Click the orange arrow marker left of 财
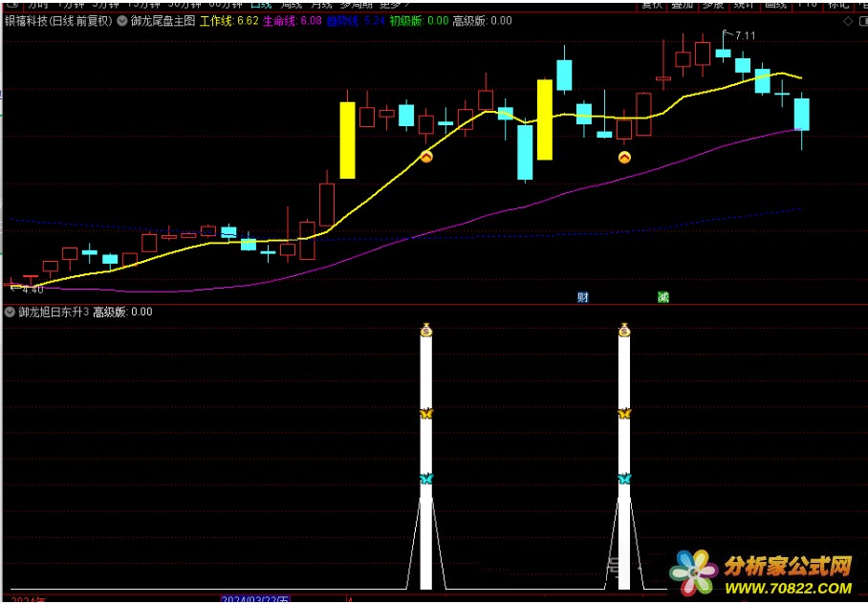The height and width of the screenshot is (604, 868). click(425, 157)
